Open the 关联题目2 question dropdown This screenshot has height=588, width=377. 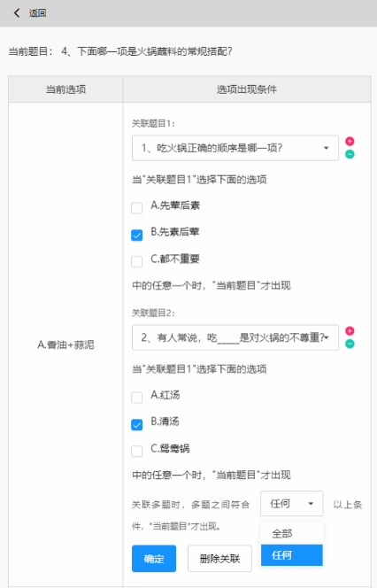[x=235, y=337]
